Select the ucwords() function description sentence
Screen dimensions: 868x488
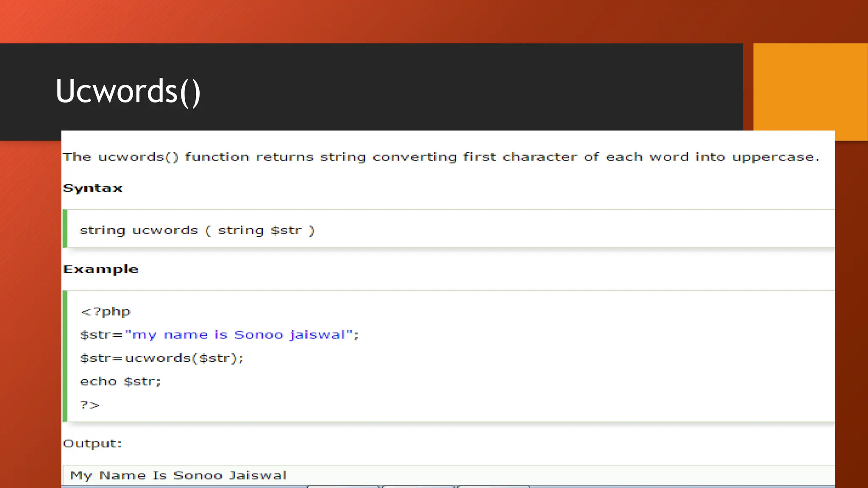click(x=441, y=157)
